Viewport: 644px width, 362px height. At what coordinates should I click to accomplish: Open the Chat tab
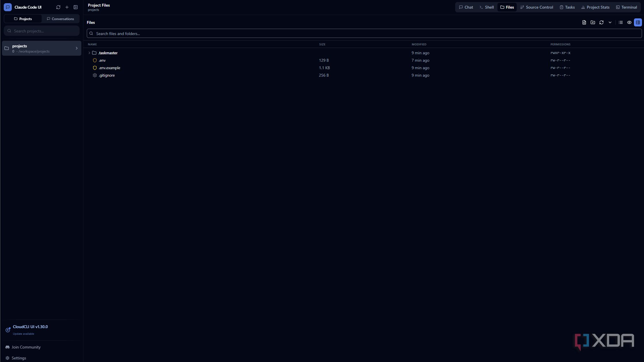coord(466,7)
